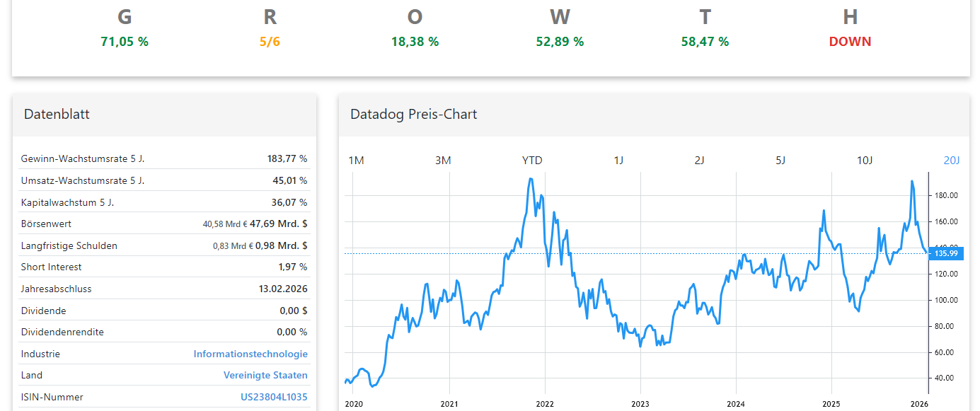This screenshot has height=411, width=980.
Task: Click the O score 18,38 %
Action: (x=415, y=42)
